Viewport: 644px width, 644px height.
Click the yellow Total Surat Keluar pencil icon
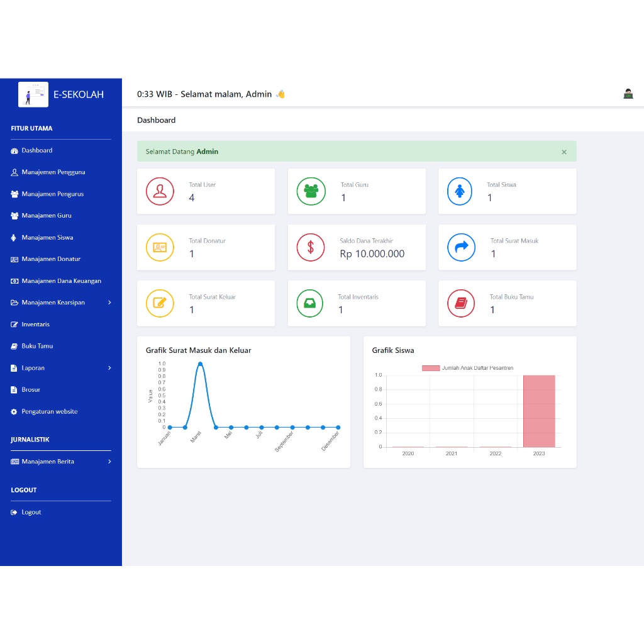coord(160,304)
